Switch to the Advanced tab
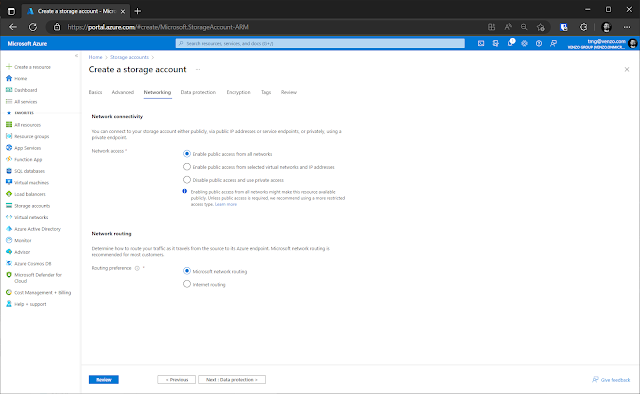Screen dimensions: 640x394 pyautogui.click(x=123, y=92)
